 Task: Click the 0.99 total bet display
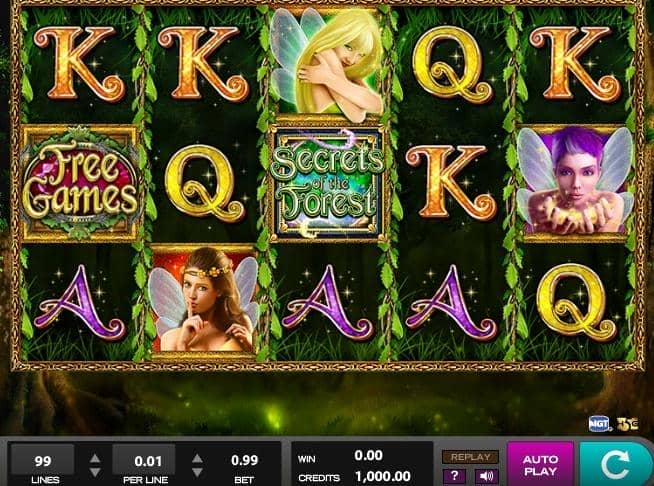pos(244,461)
